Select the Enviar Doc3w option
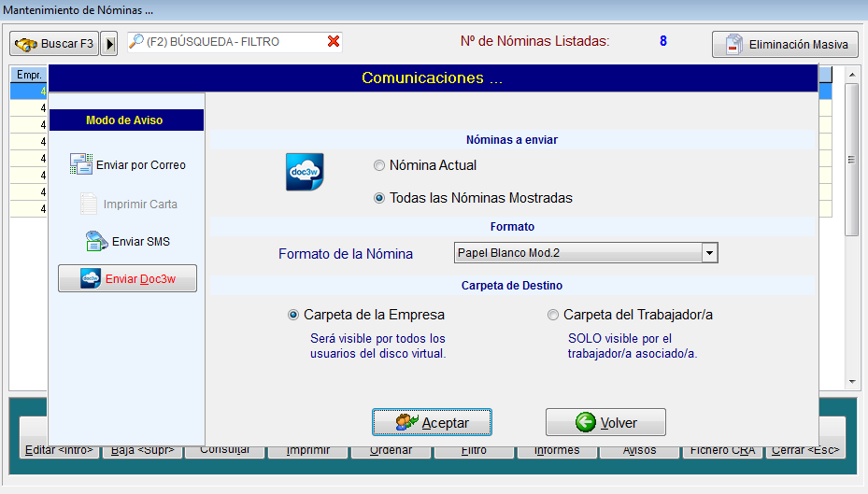Screen dimensions: 868x494 [x=127, y=278]
